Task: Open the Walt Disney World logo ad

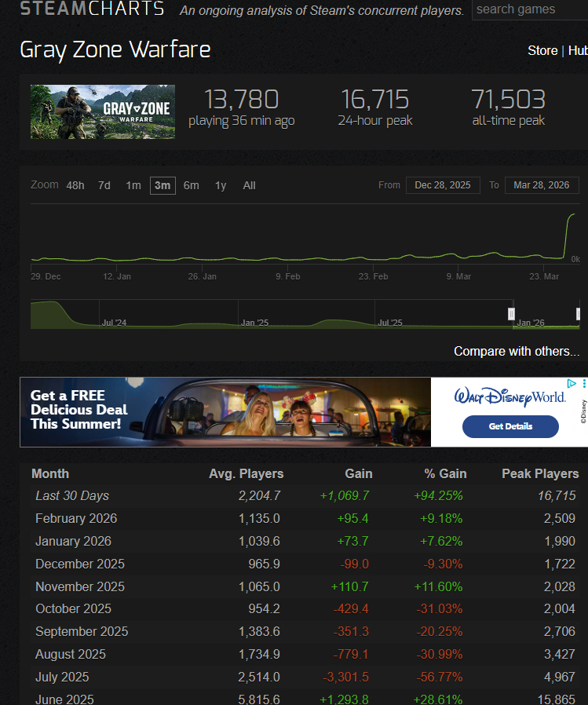Action: click(509, 397)
